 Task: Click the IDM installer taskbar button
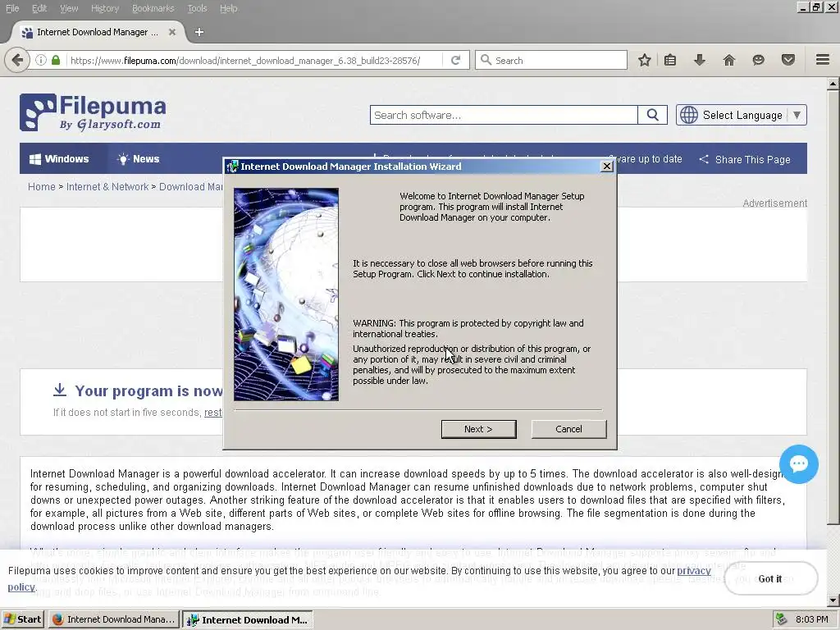[x=248, y=619]
